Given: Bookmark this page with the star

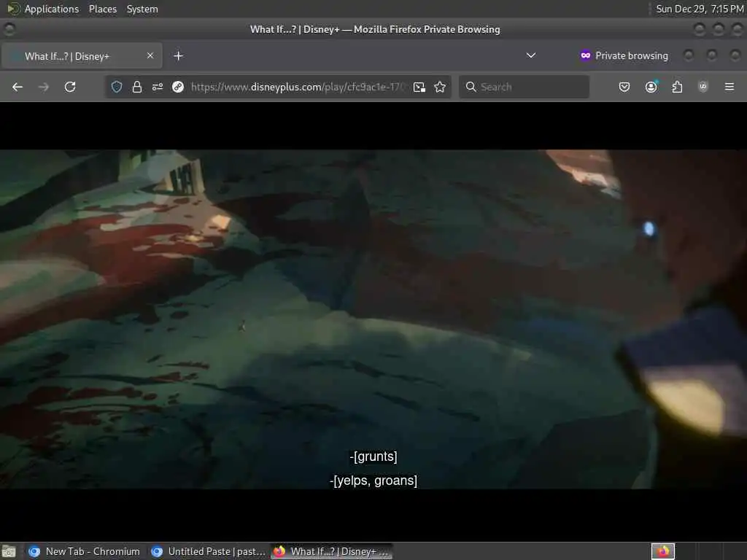Looking at the screenshot, I should click(x=440, y=87).
